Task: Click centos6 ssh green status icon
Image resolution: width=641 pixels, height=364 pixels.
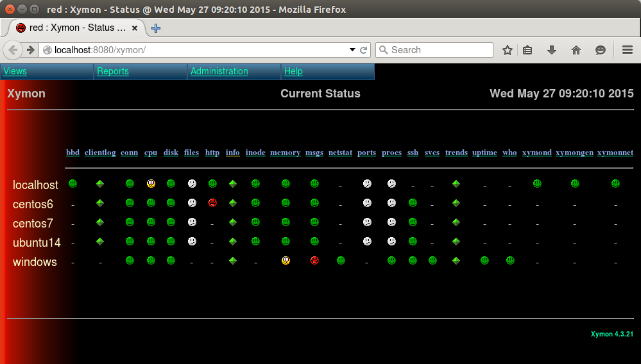Action: point(413,203)
